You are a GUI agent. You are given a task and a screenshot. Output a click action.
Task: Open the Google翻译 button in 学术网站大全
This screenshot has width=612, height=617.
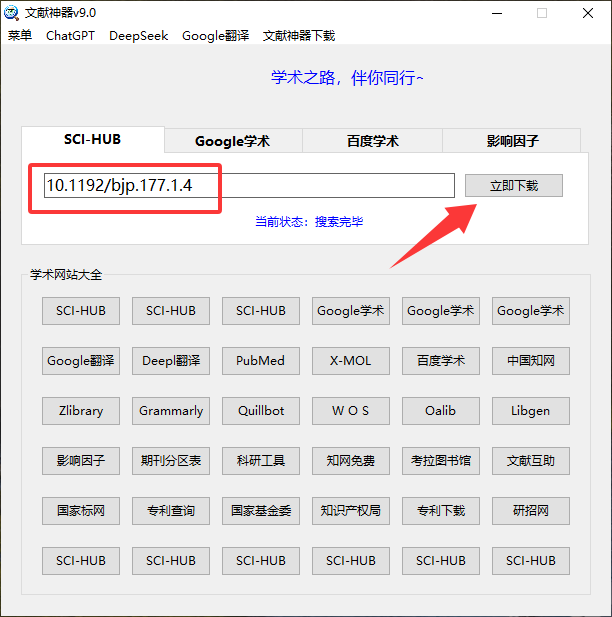[x=81, y=361]
